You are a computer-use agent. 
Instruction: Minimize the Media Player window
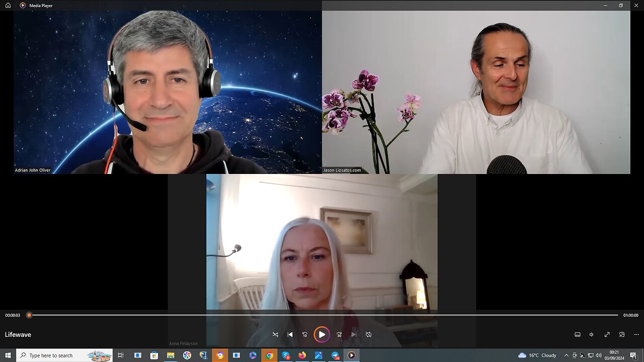point(605,5)
